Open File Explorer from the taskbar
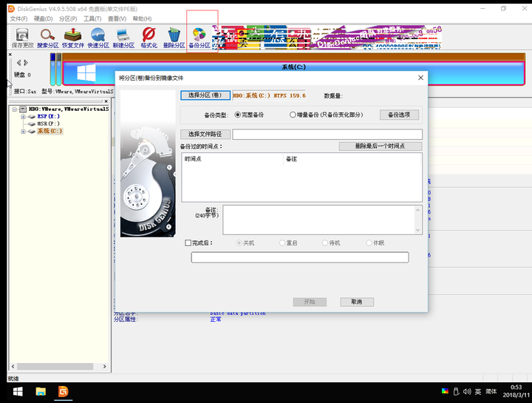Image resolution: width=532 pixels, height=403 pixels. click(41, 391)
